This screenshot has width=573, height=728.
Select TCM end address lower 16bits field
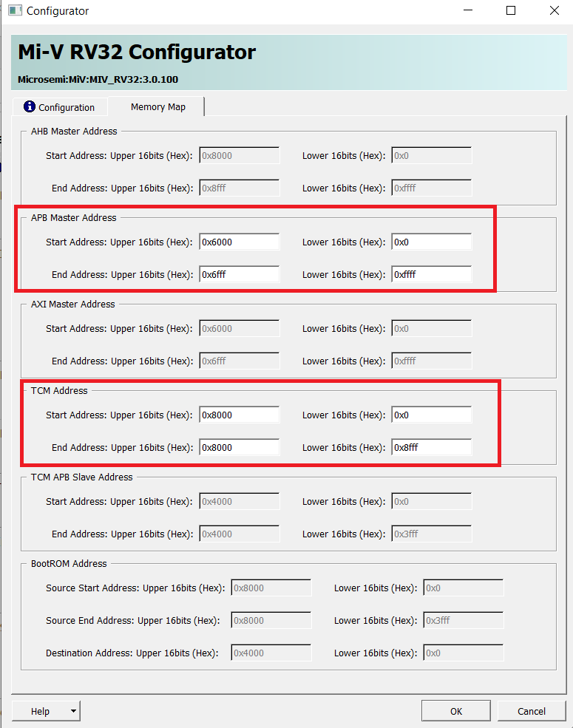(x=431, y=448)
